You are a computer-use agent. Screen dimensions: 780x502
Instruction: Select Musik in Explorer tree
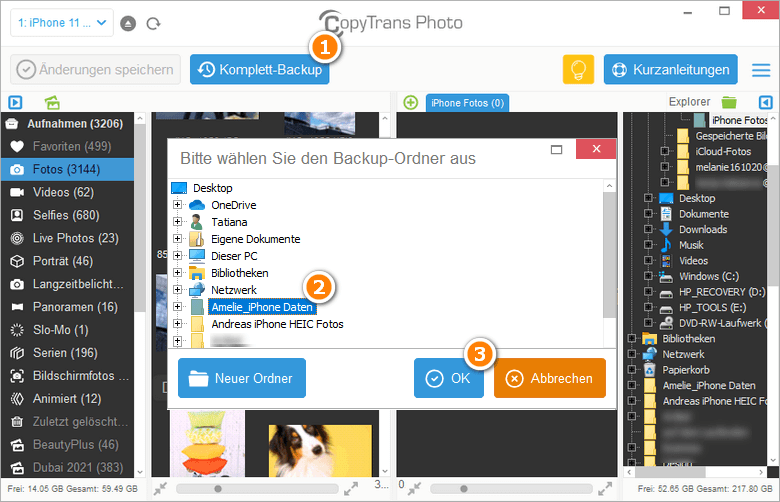click(691, 245)
